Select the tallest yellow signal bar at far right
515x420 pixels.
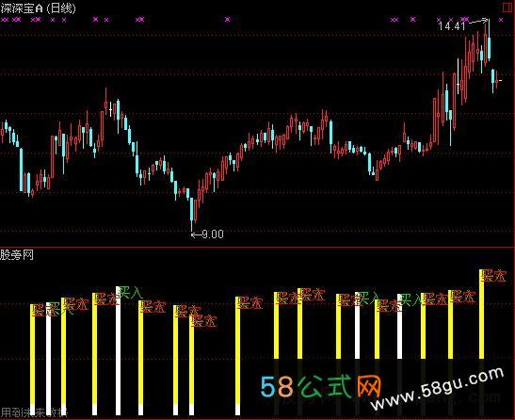pos(481,315)
